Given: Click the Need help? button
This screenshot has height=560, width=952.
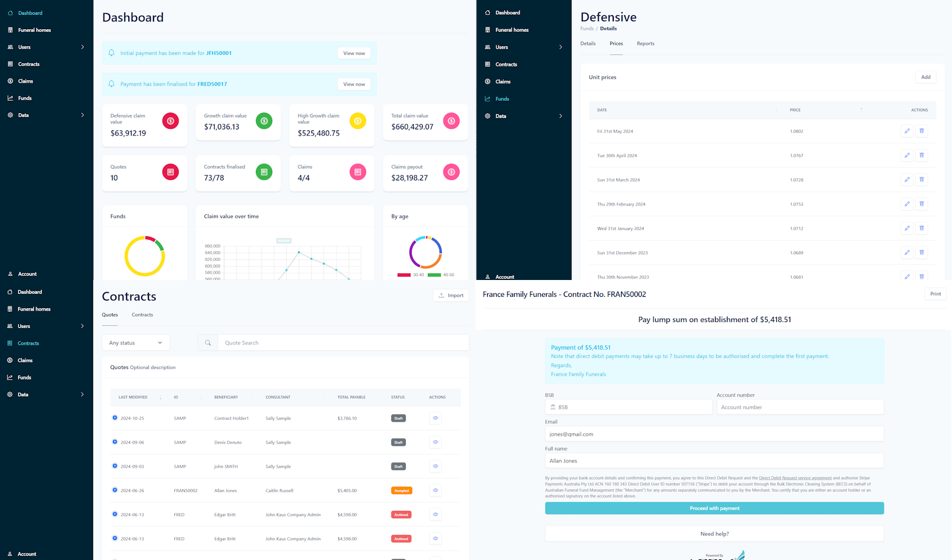Looking at the screenshot, I should pos(715,534).
